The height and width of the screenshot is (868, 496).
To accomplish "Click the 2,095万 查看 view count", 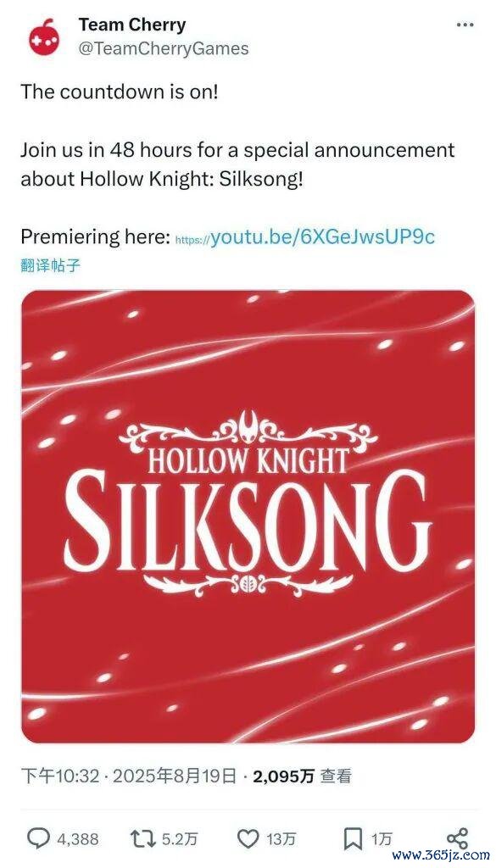I will tap(302, 776).
